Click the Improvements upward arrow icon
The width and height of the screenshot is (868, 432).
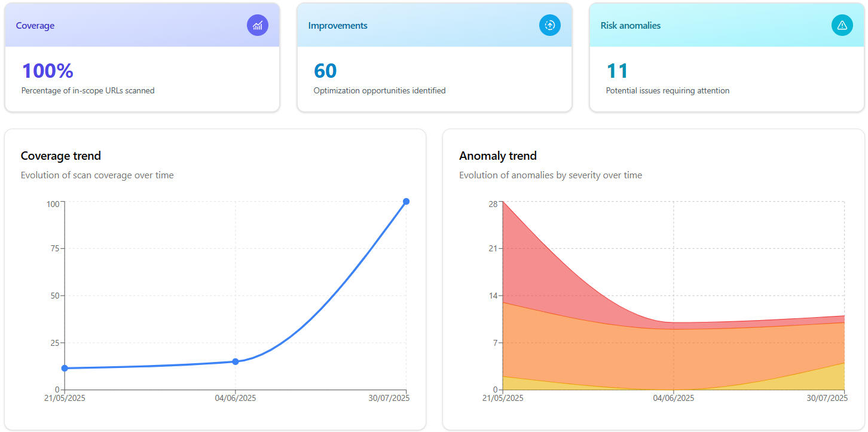click(x=550, y=25)
